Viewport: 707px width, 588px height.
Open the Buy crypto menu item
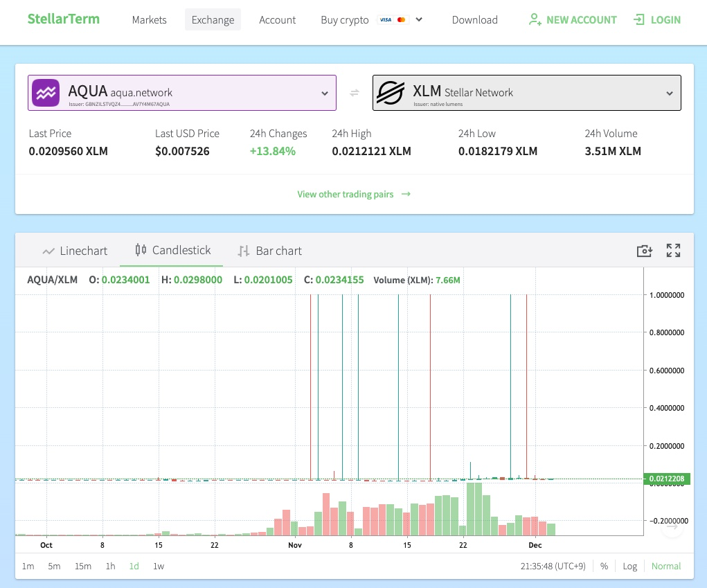point(344,20)
